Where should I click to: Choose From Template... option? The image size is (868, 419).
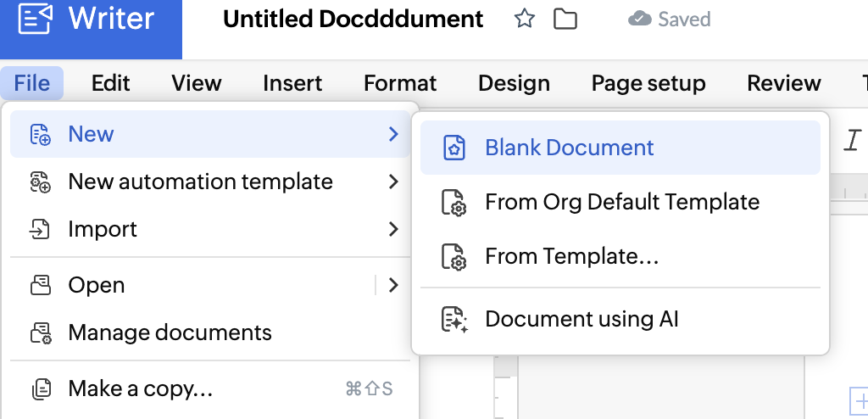pos(571,256)
